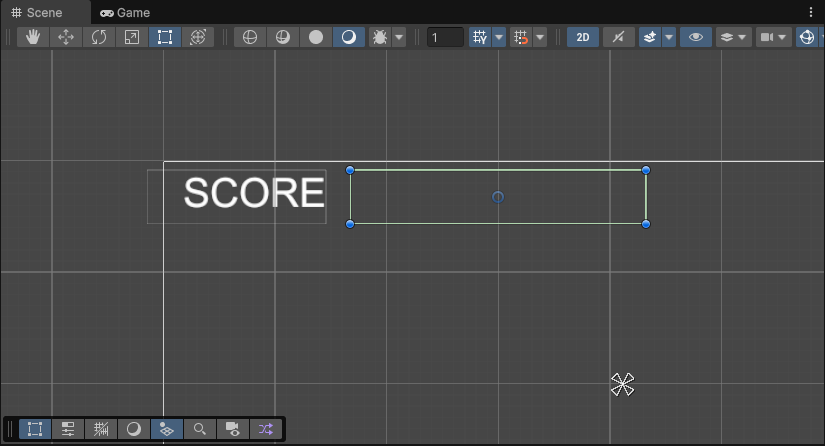This screenshot has width=825, height=446.
Task: Click the blue pivot circle of selection
Action: (498, 197)
